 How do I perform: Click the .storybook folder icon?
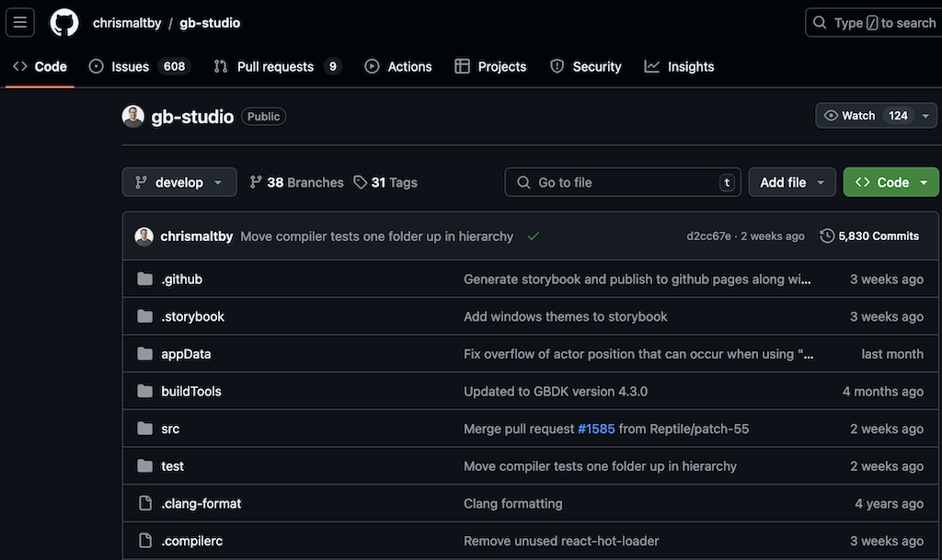pyautogui.click(x=144, y=316)
